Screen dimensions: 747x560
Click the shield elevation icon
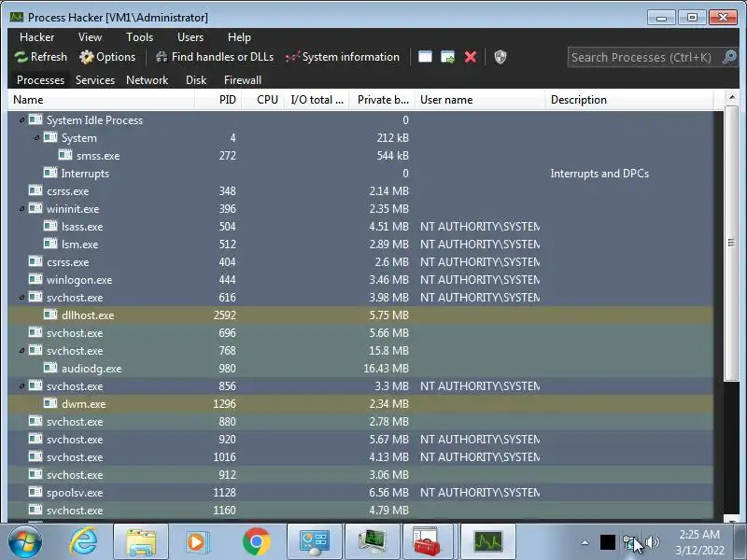(500, 57)
